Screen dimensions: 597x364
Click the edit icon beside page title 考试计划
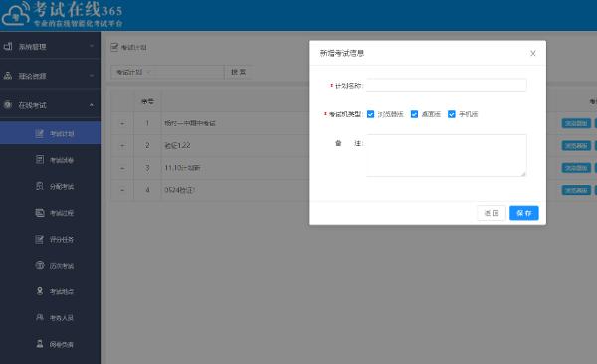[114, 47]
